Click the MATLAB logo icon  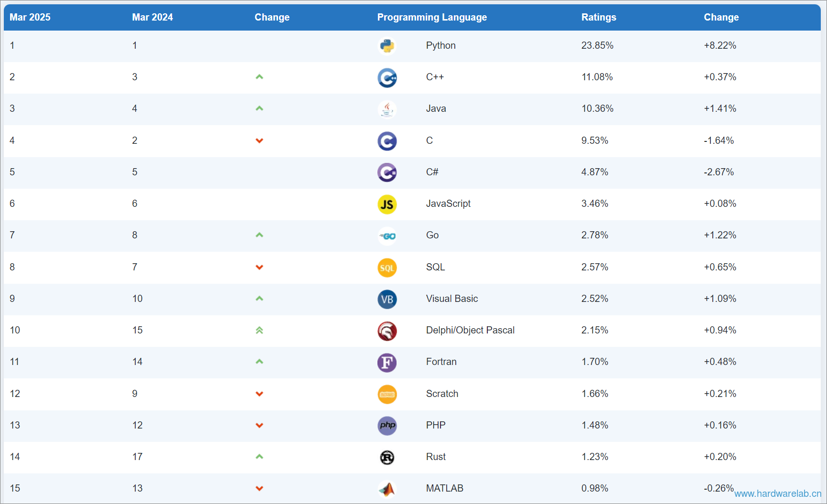387,489
